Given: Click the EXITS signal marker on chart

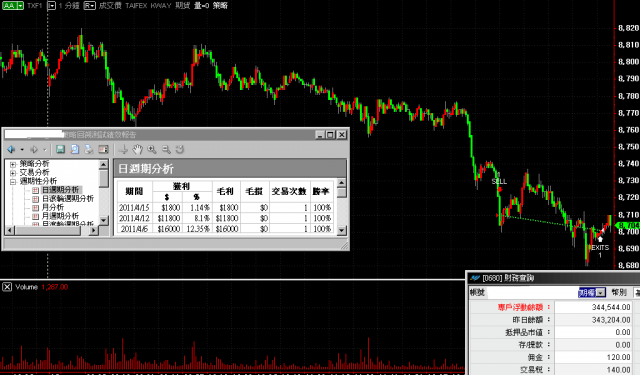Looking at the screenshot, I should (600, 247).
